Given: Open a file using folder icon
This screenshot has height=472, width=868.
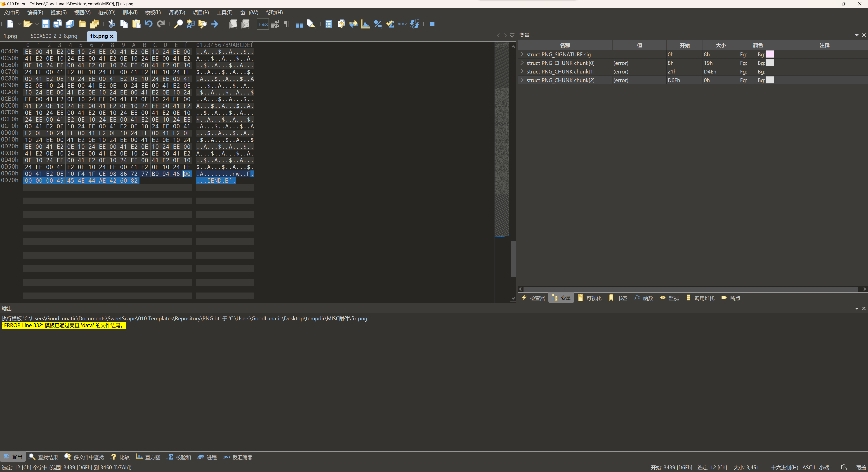Looking at the screenshot, I should point(28,24).
